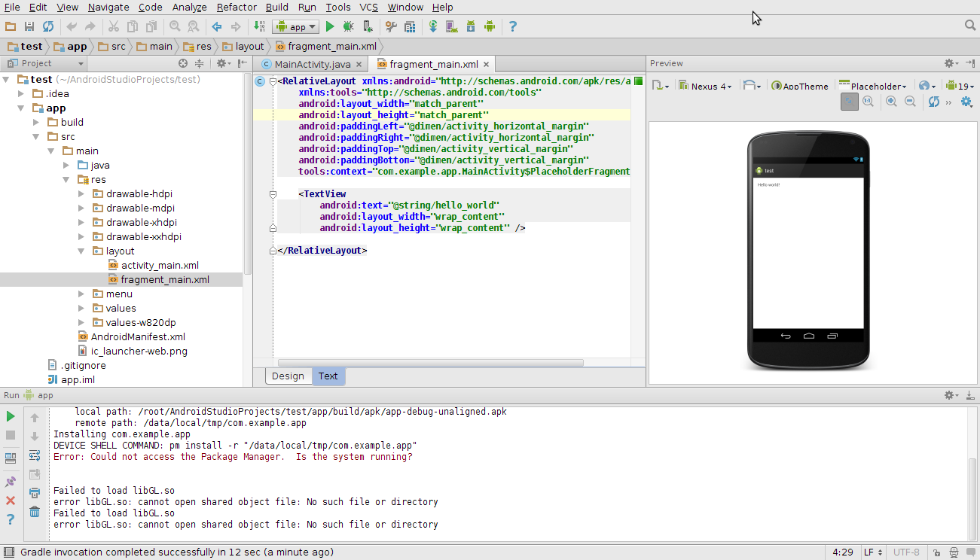Close the fragment_main.xml editor tab
This screenshot has width=980, height=560.
tap(487, 65)
